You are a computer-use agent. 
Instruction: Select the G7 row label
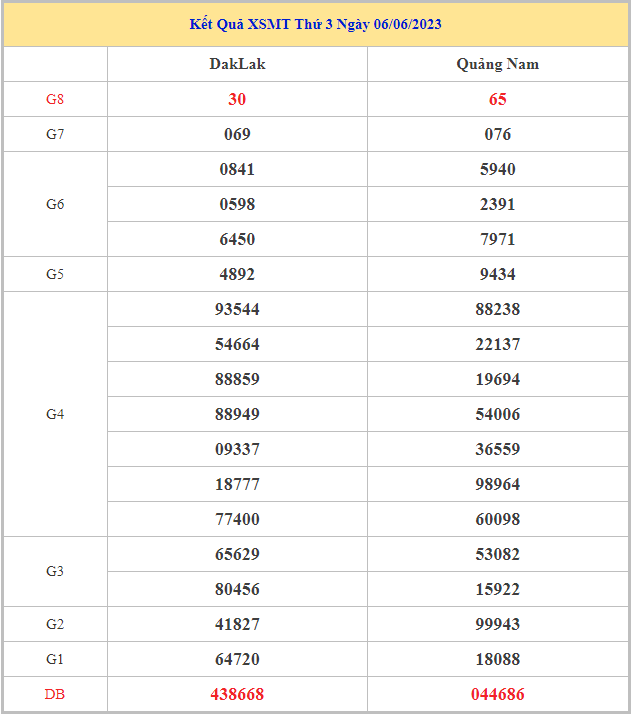[x=55, y=134]
